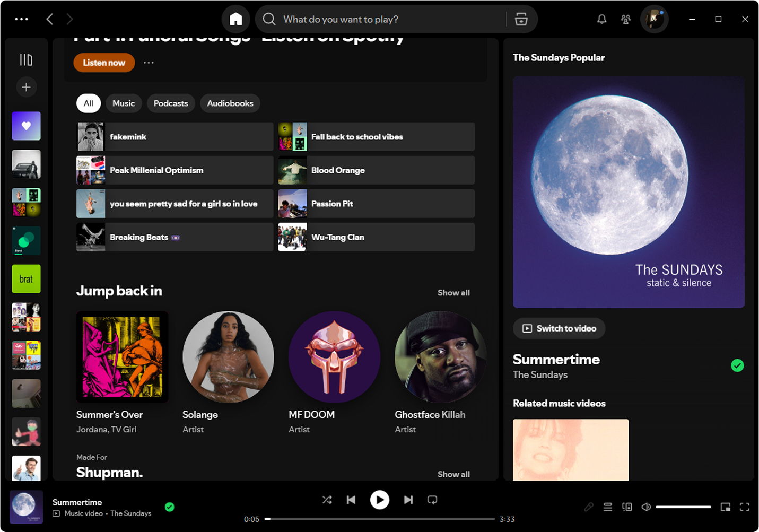Open the Friend Activity icon

pos(626,19)
